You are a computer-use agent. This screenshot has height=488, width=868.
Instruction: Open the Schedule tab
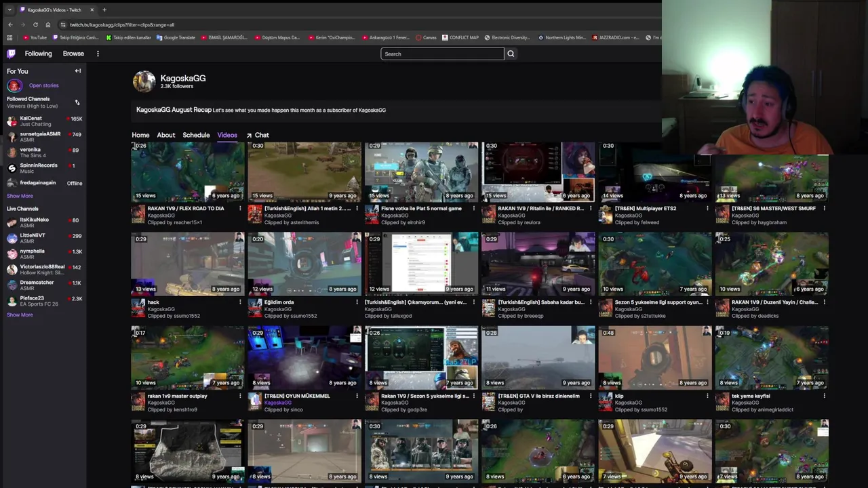(x=196, y=135)
